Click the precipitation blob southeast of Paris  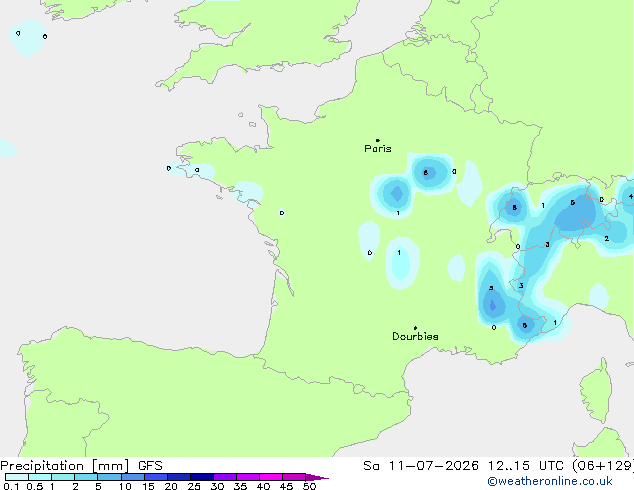pyautogui.click(x=430, y=173)
